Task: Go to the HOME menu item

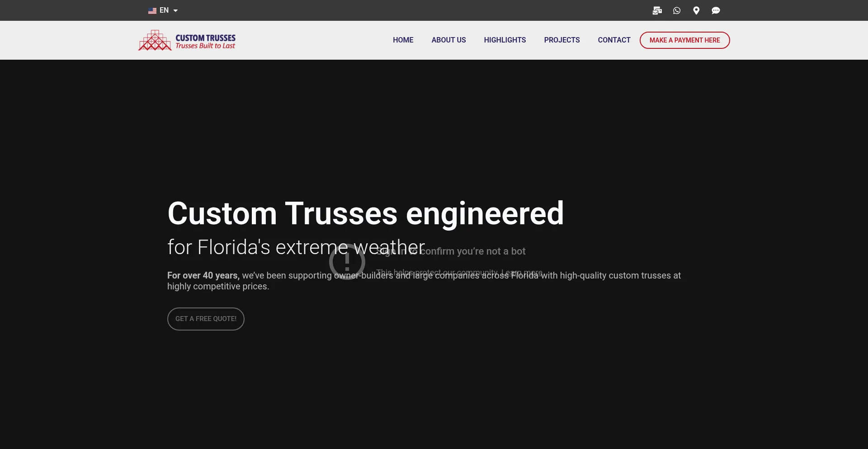Action: point(403,40)
